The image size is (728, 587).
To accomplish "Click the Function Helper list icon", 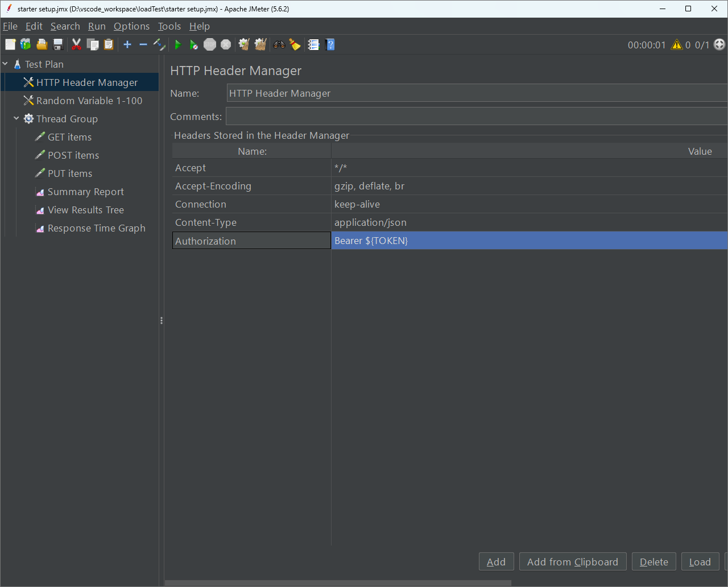I will (x=313, y=44).
